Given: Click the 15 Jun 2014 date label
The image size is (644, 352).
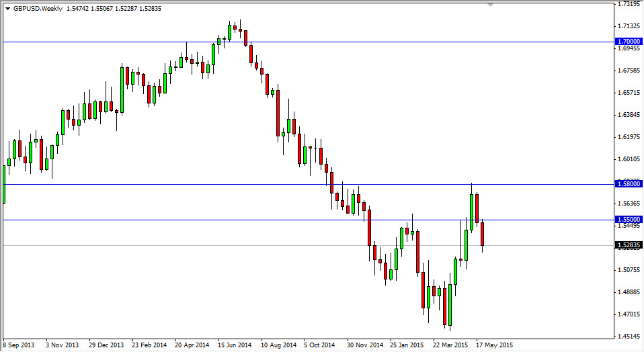Looking at the screenshot, I should click(x=235, y=345).
